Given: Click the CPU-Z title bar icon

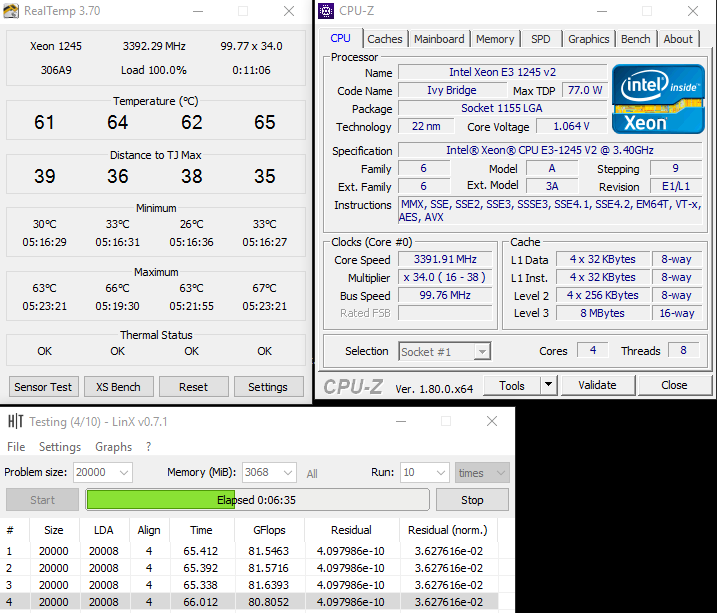Looking at the screenshot, I should [x=327, y=12].
